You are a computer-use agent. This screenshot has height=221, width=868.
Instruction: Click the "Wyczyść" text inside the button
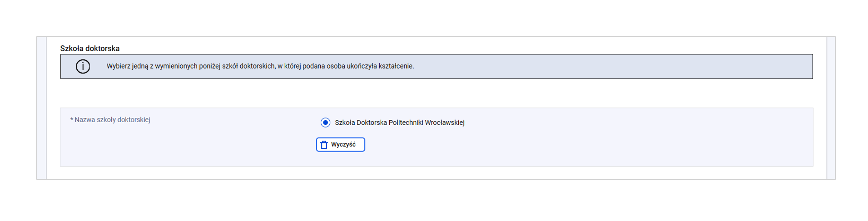click(343, 145)
